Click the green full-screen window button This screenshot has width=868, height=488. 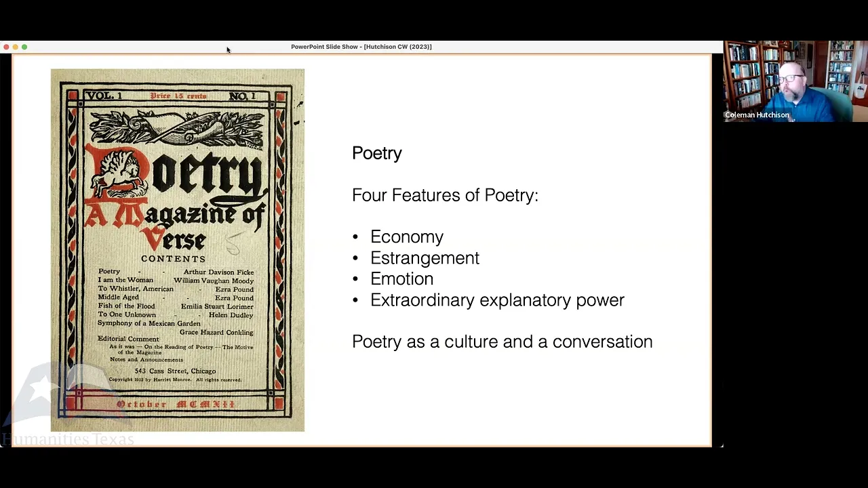tap(24, 47)
